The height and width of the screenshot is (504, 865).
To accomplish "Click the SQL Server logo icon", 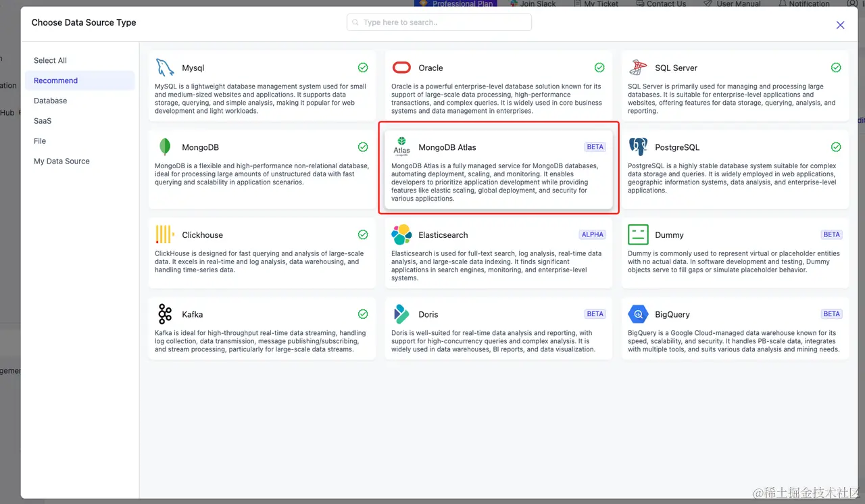I will point(638,68).
